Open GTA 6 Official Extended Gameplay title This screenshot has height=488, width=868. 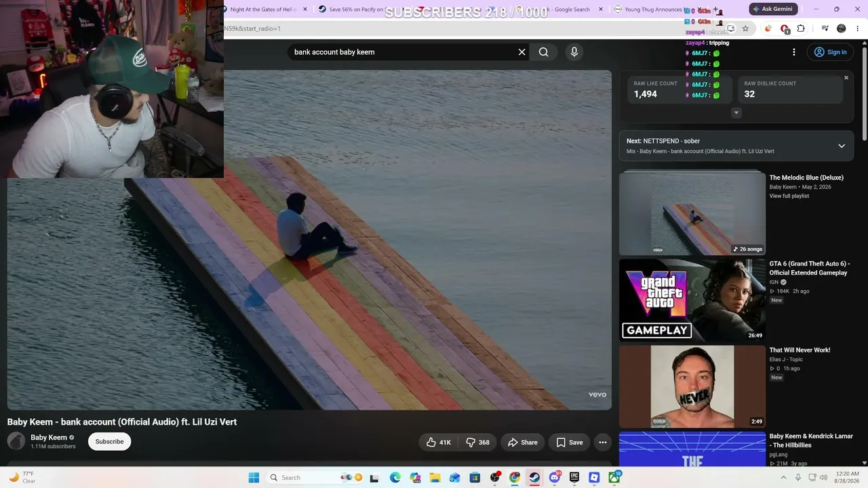(x=810, y=268)
